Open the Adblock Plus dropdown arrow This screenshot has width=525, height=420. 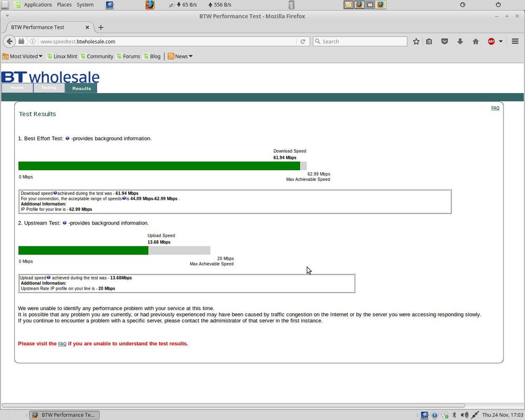[500, 42]
